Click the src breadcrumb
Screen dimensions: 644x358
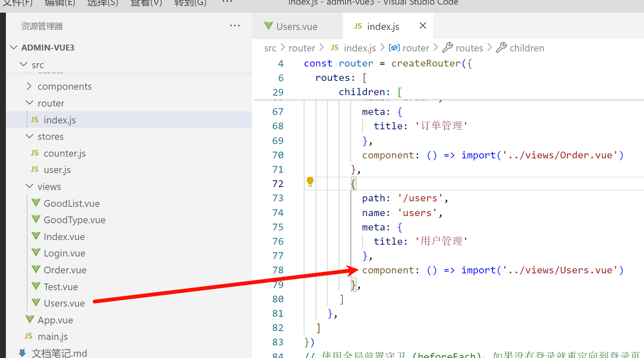[270, 48]
